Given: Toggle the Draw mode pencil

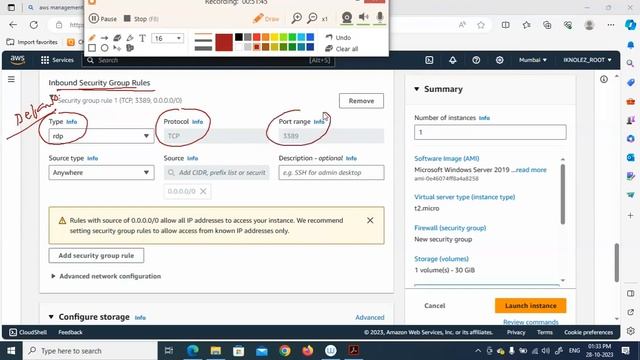Looking at the screenshot, I should pos(266,18).
